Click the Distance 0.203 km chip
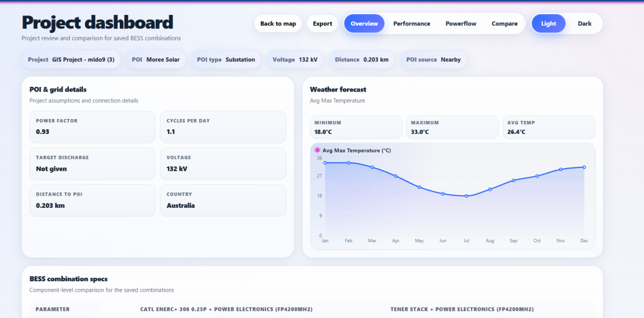 [361, 59]
